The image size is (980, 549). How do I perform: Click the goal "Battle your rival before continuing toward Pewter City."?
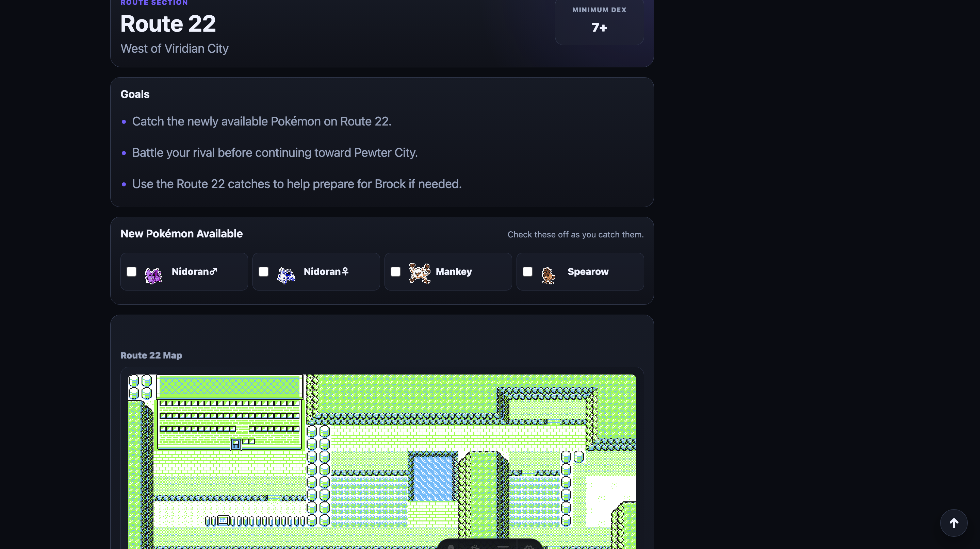click(x=275, y=153)
